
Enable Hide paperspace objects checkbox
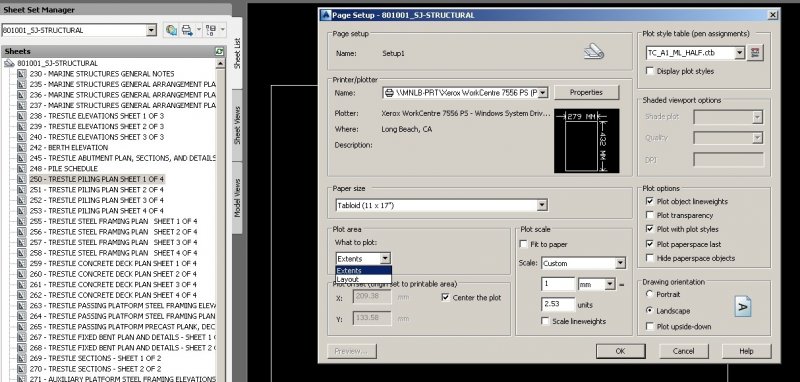(650, 258)
